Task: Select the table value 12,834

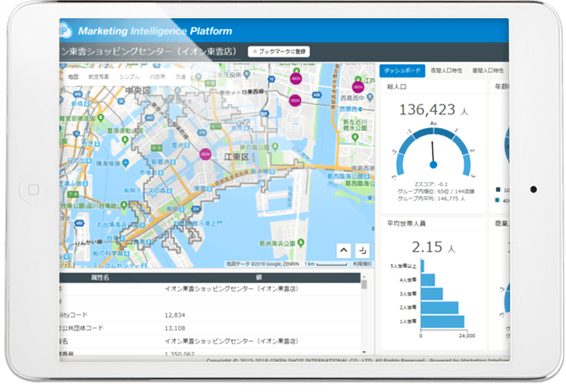Action: click(175, 315)
